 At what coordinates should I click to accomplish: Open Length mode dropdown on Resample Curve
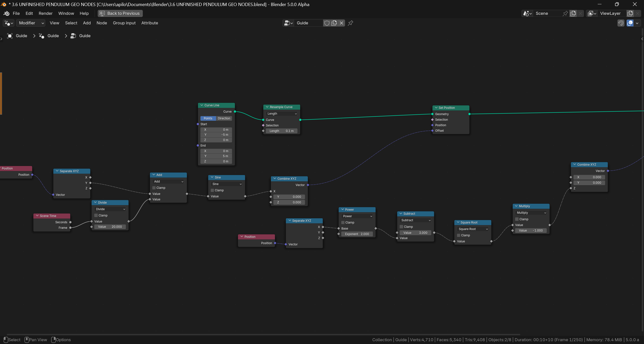[282, 114]
